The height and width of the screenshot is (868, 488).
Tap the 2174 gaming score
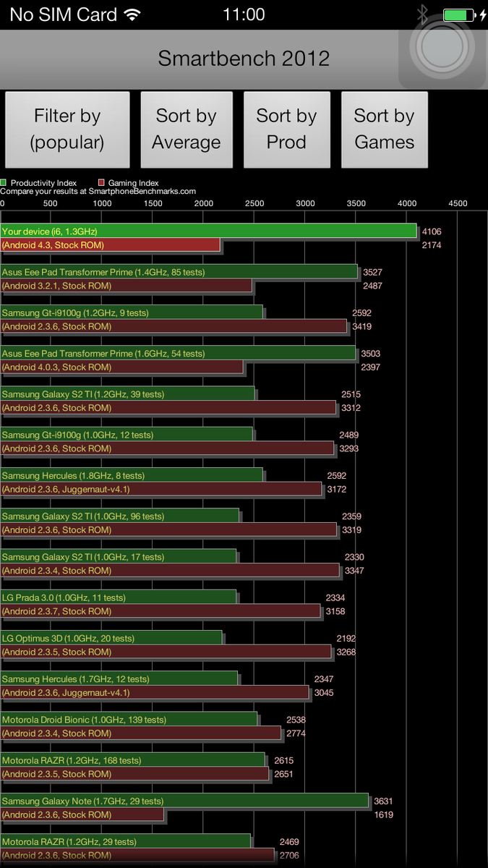point(432,245)
